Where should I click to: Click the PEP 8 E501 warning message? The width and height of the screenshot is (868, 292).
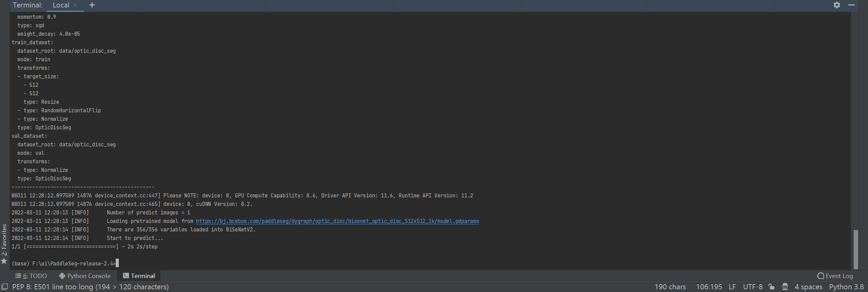[91, 287]
